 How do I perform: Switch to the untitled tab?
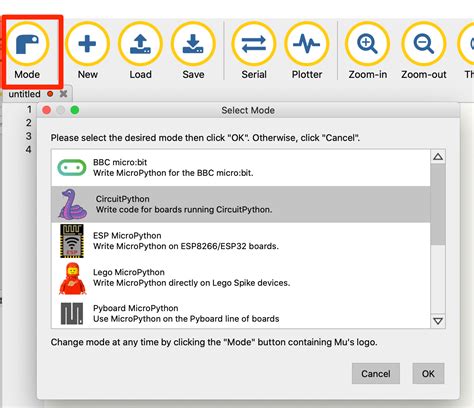click(24, 94)
